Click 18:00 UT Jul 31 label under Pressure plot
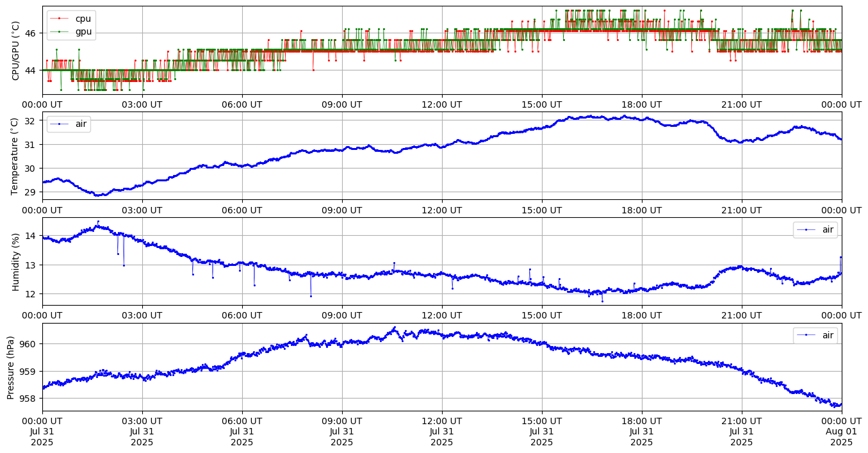Screen dimensions: 868x453 click(x=642, y=431)
